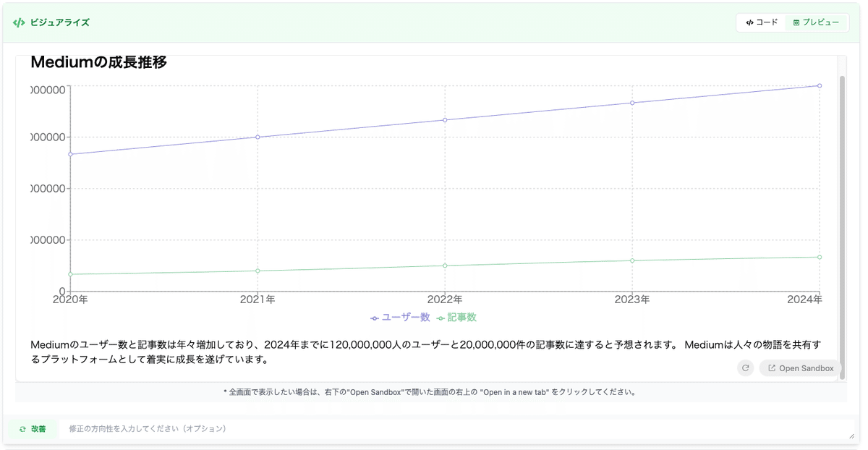Click the 2022年 axis label
This screenshot has height=450, width=868.
pos(445,299)
